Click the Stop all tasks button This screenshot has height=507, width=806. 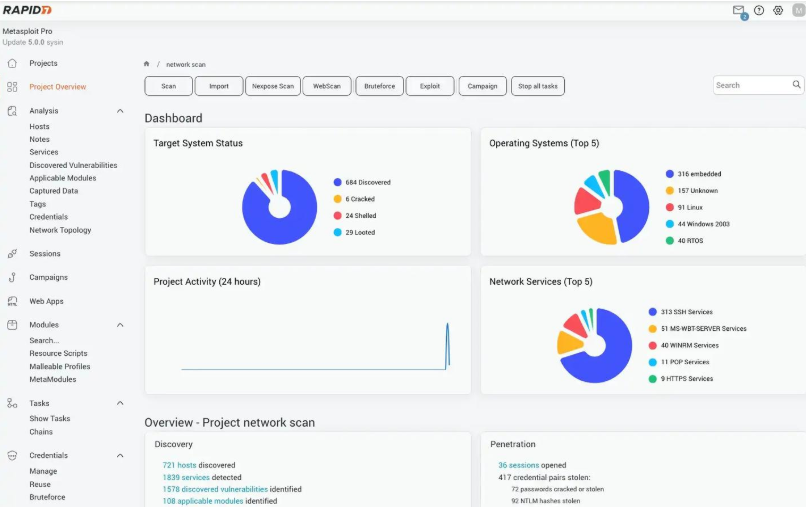(x=538, y=86)
